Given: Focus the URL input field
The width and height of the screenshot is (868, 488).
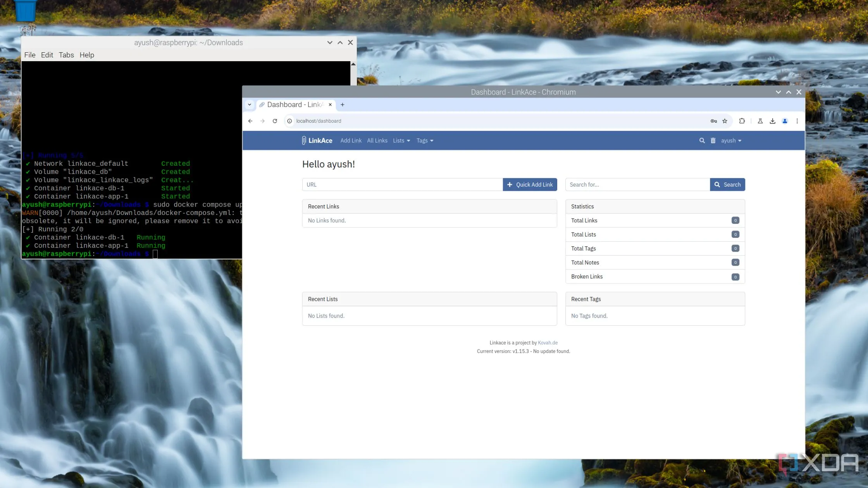Looking at the screenshot, I should click(x=402, y=185).
